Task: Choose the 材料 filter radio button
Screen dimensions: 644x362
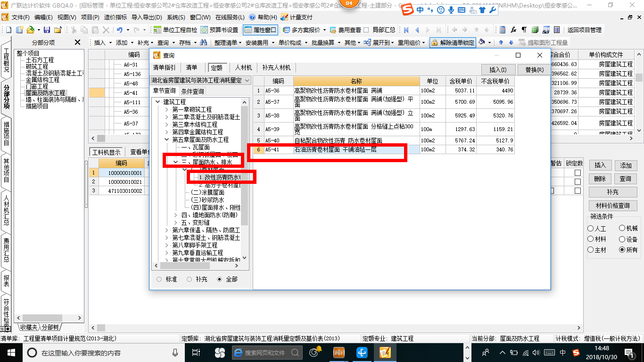Action: pyautogui.click(x=591, y=239)
